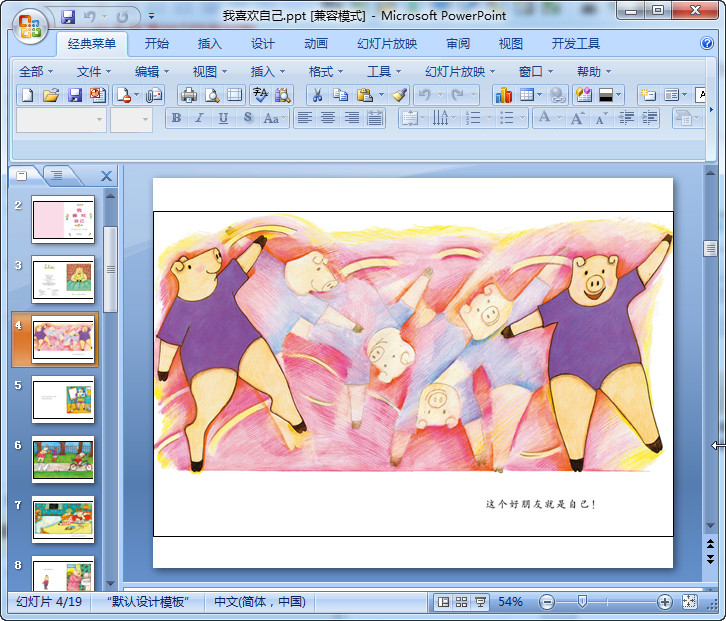Viewport: 726px width, 621px height.
Task: Close the slides thumbnail pane
Action: tap(106, 176)
